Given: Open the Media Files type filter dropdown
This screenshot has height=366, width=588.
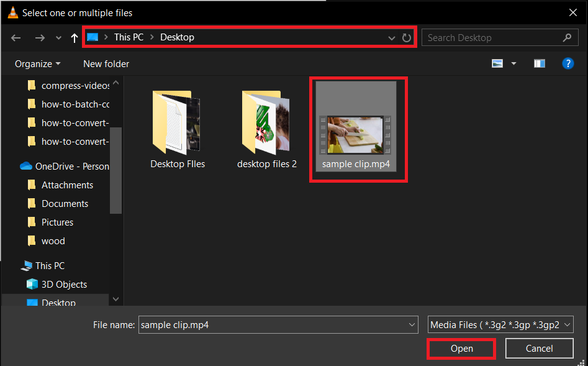Looking at the screenshot, I should tap(500, 324).
